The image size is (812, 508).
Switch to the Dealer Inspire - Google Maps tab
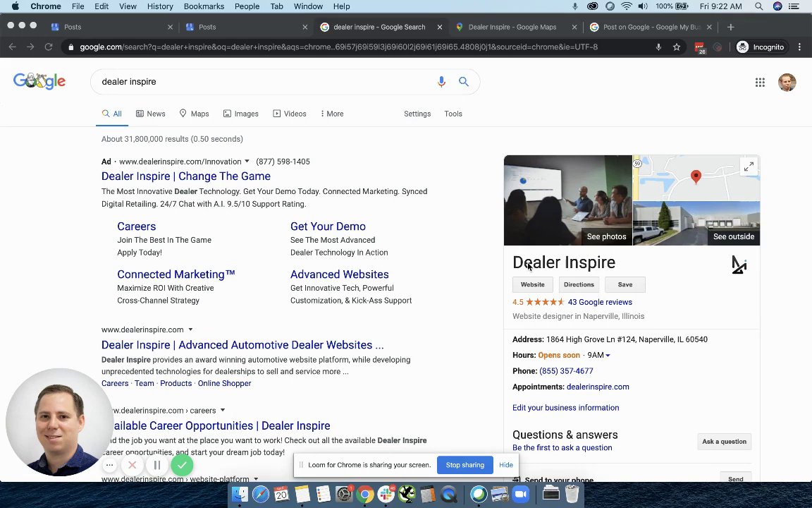click(x=512, y=27)
